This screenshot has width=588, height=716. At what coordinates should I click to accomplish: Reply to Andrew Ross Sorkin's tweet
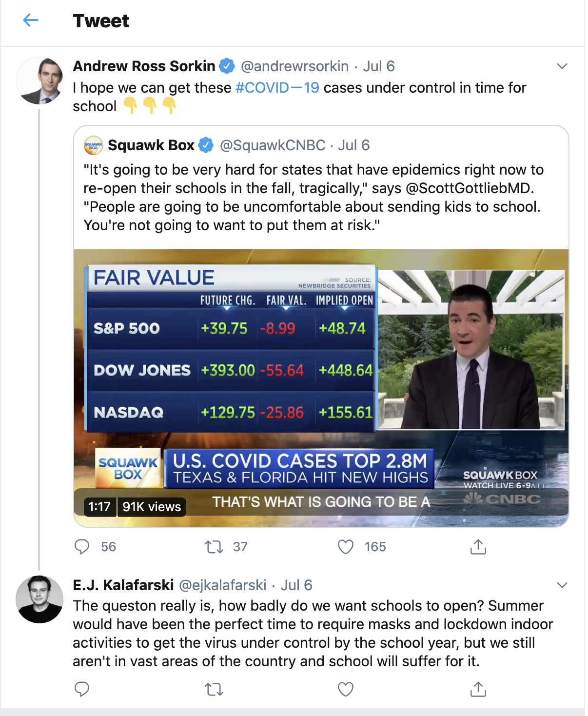click(82, 547)
